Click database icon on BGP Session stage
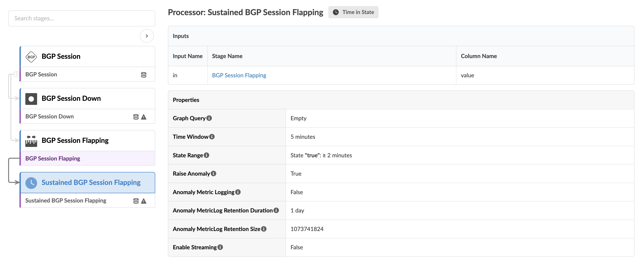 (143, 75)
